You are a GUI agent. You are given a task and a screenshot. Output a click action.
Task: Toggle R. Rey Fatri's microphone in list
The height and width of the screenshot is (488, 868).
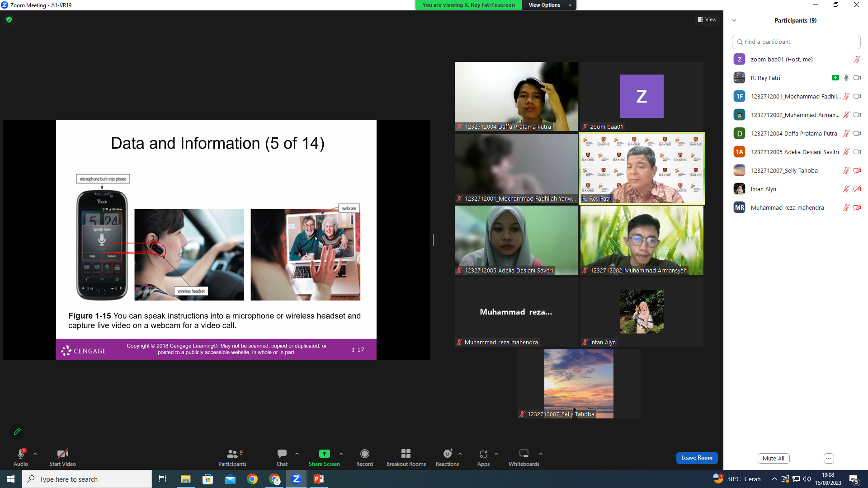coord(846,78)
